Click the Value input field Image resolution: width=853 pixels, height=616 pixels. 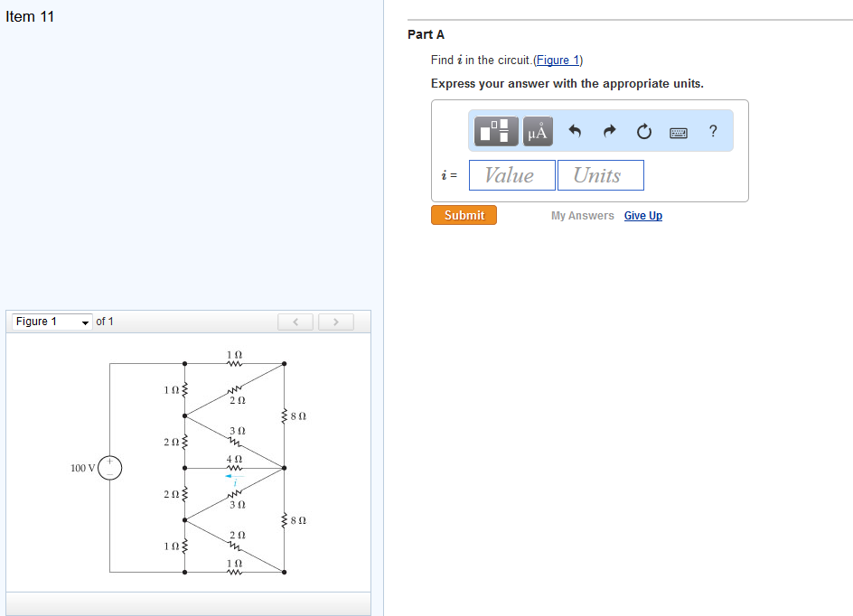pos(511,174)
